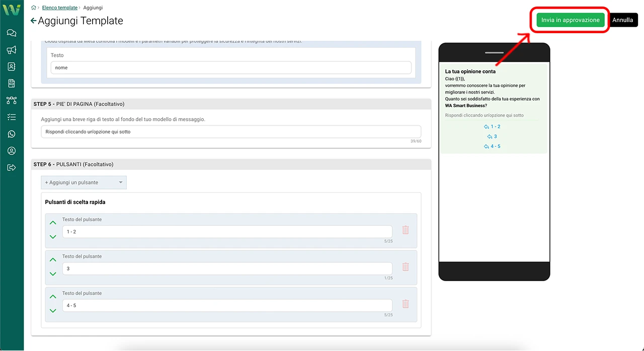Click the '39/60' character counter
Screen dimensions: 644x351
416,141
